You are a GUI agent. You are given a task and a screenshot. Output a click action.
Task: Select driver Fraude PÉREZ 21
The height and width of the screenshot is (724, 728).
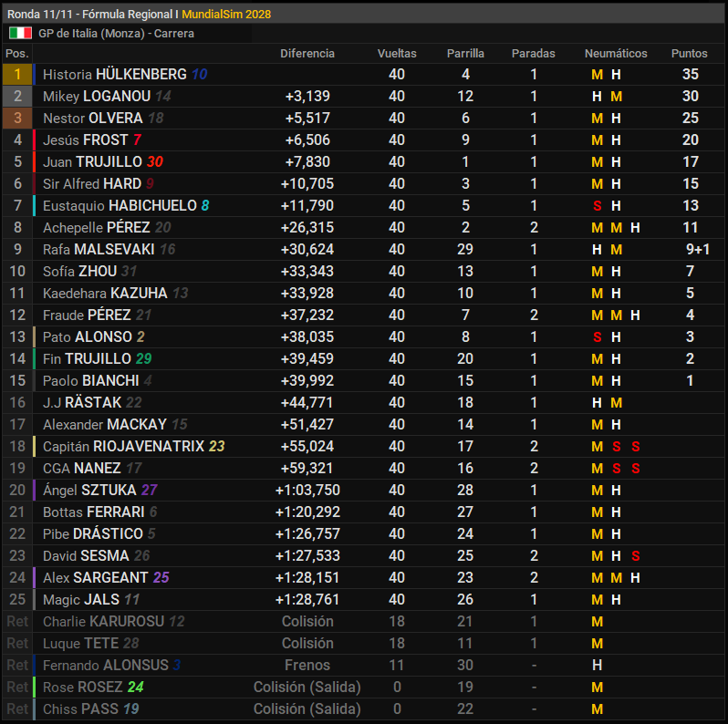coord(97,315)
